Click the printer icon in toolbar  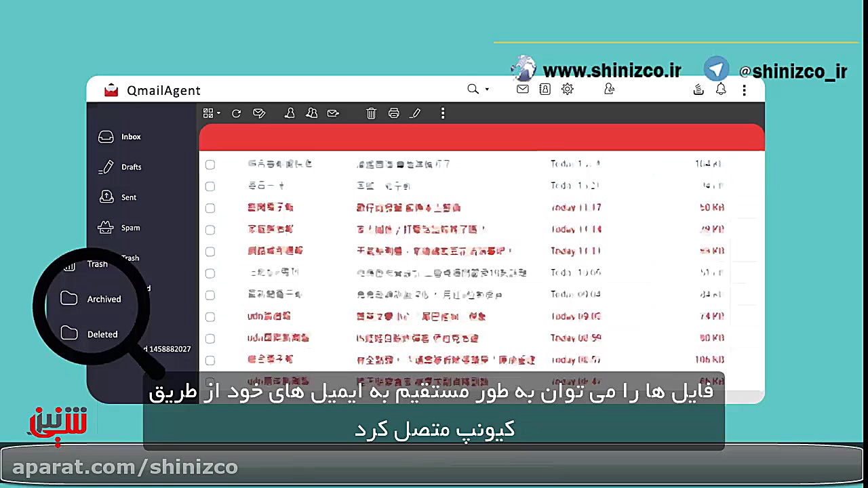393,114
